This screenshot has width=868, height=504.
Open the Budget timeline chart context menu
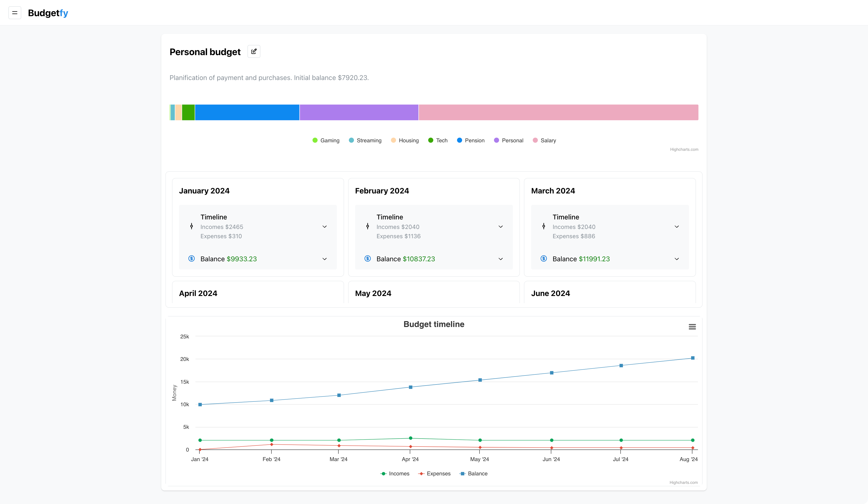click(x=692, y=326)
